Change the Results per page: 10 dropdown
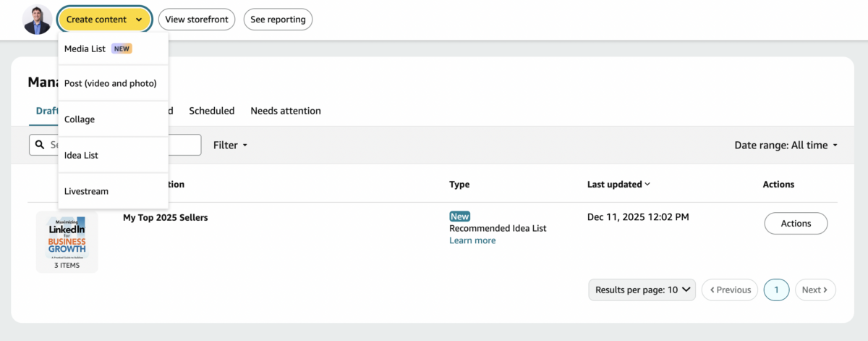The image size is (868, 341). 642,290
